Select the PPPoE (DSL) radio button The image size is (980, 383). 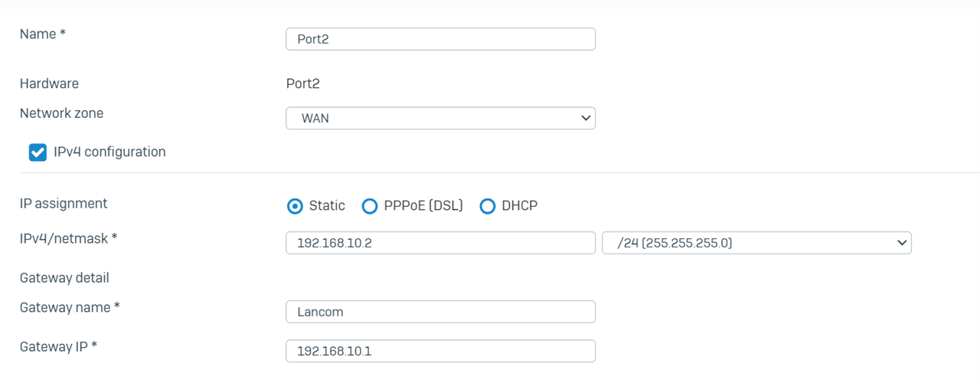[370, 206]
